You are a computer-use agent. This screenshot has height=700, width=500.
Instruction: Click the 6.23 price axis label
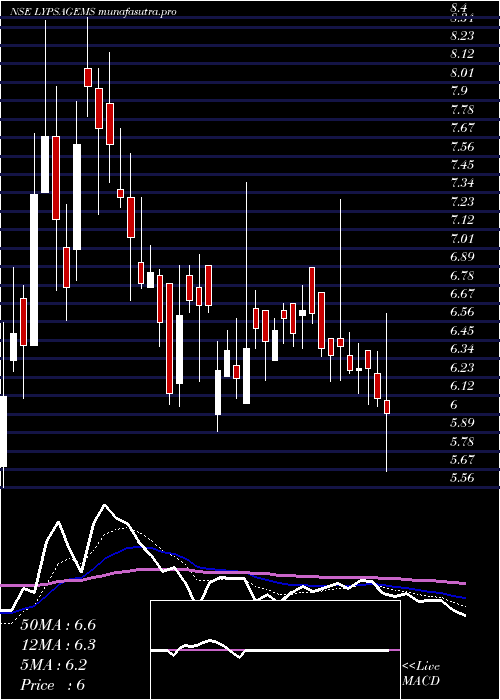462,368
